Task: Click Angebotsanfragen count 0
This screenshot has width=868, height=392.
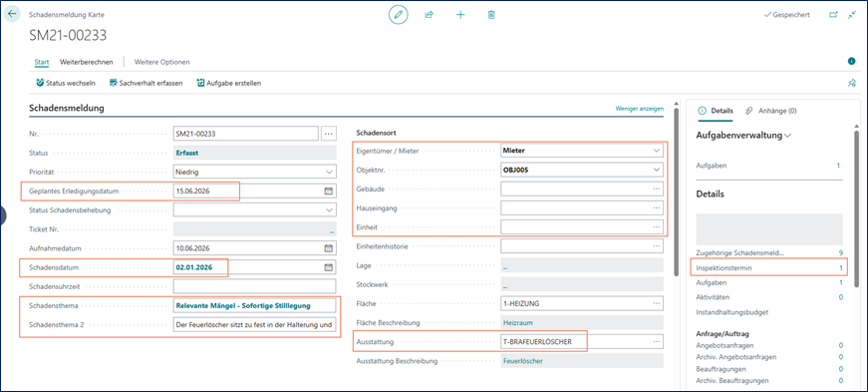Action: (841, 345)
